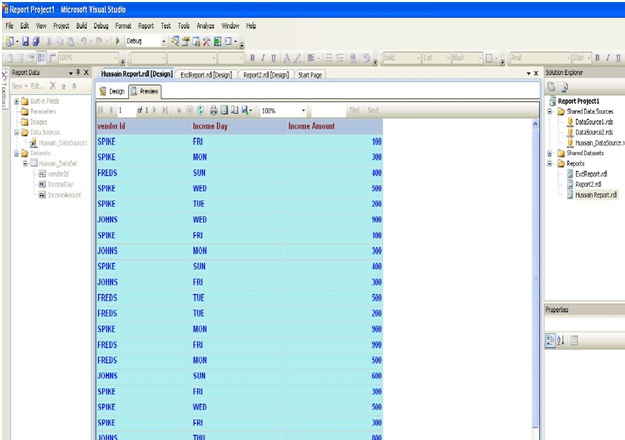Go to previous page in preview
The image size is (625, 440).
[x=111, y=110]
